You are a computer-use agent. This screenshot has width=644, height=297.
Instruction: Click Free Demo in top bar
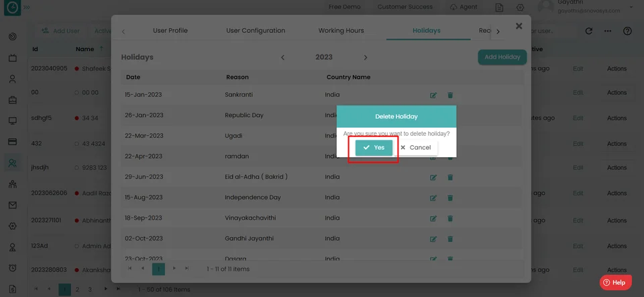click(x=345, y=7)
